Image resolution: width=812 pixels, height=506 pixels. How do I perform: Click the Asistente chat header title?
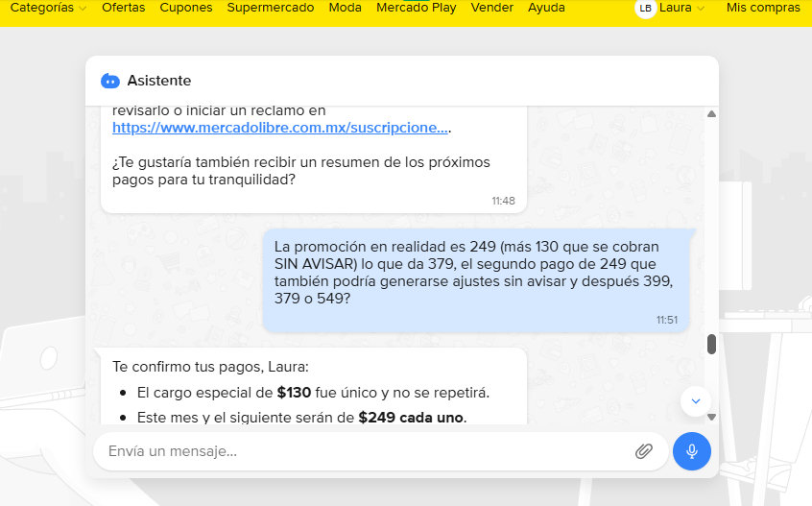coord(159,81)
